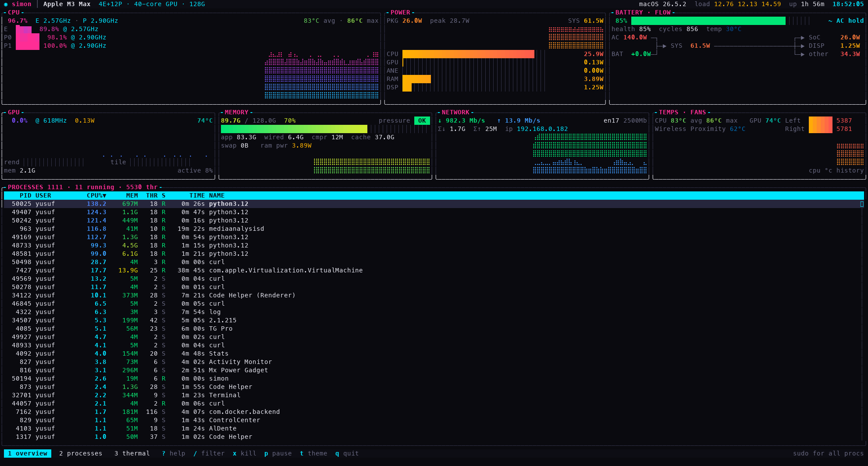Sort processes by the CPU% column header
The height and width of the screenshot is (466, 868).
[x=96, y=195]
